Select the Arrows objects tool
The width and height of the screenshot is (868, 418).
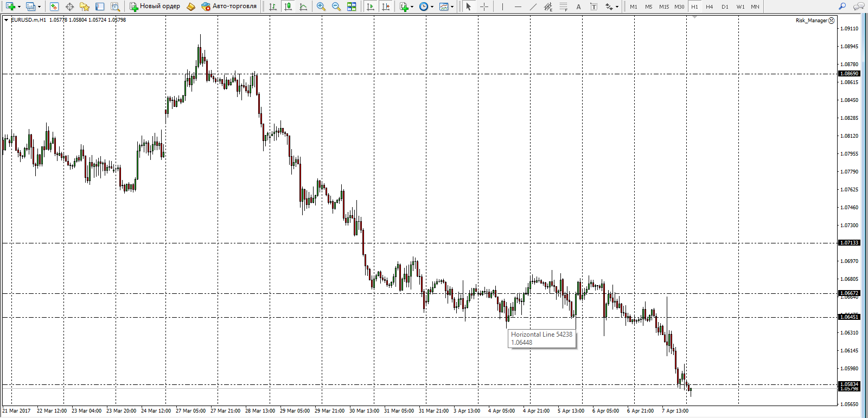[609, 7]
